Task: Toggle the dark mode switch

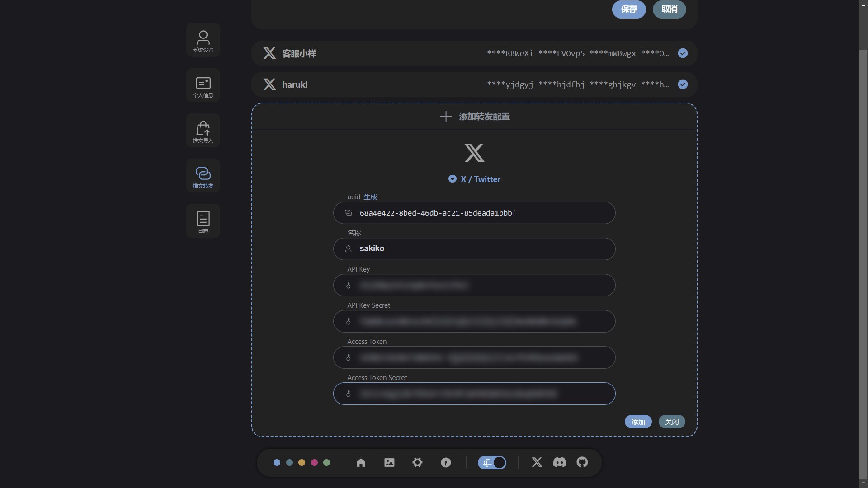Action: (492, 463)
